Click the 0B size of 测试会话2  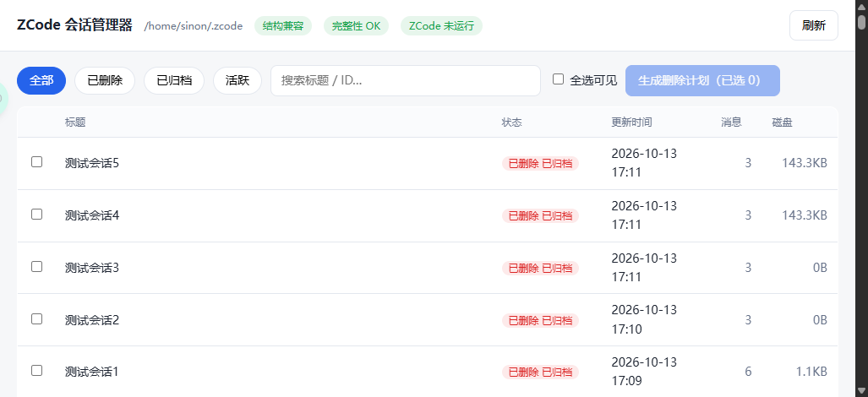820,319
